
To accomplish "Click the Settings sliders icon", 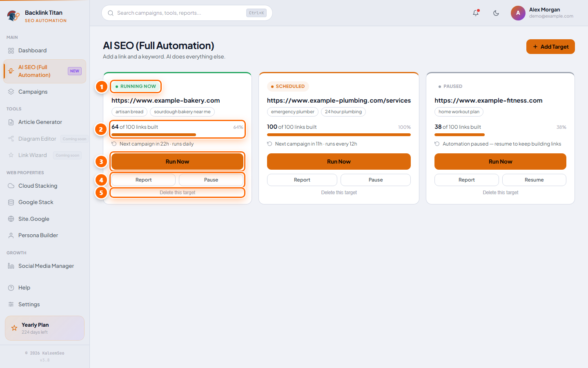I will [x=11, y=304].
